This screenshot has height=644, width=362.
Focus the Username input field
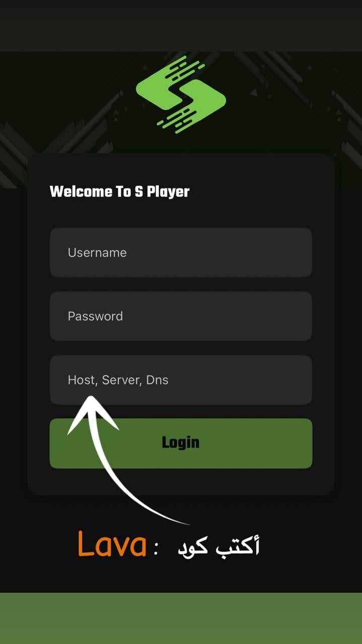click(181, 253)
